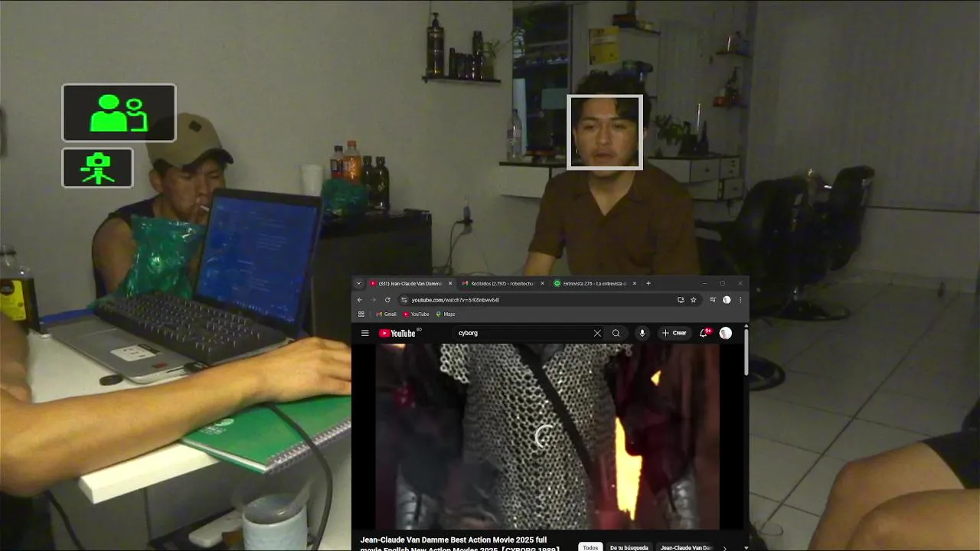
Task: Click the video player showing chainmail
Action: (x=547, y=436)
